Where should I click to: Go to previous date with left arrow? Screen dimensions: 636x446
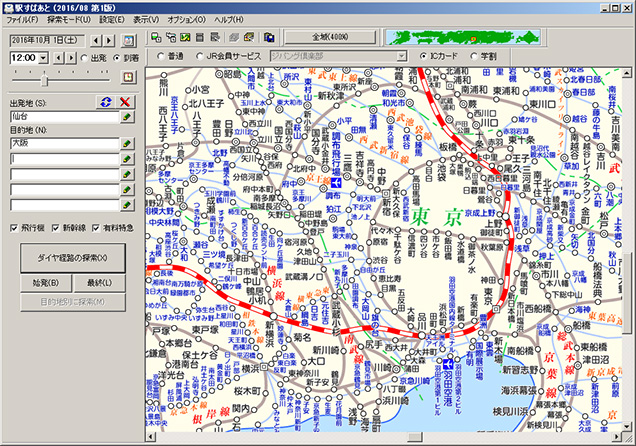click(96, 40)
